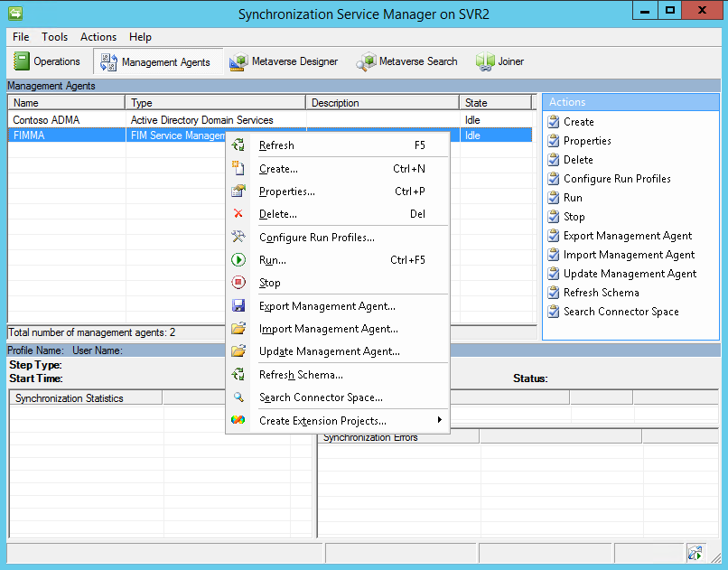Click the Metaverse Designer icon
This screenshot has width=728, height=570.
238,61
